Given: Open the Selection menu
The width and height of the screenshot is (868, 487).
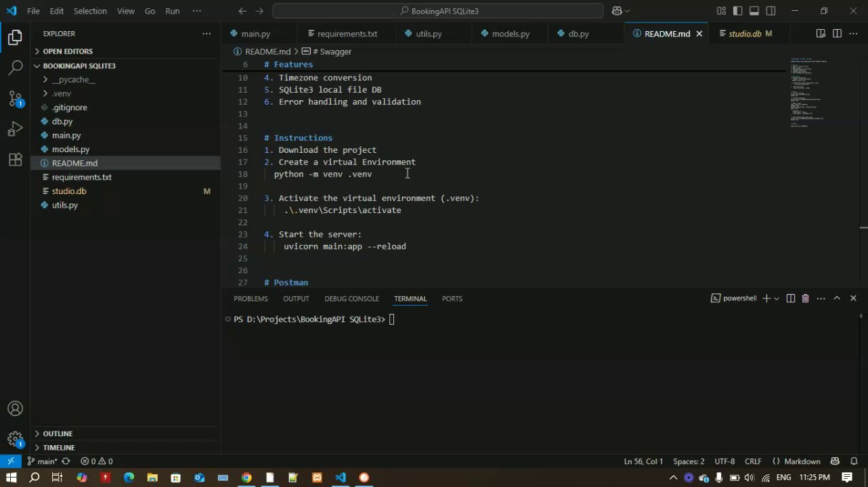Looking at the screenshot, I should [90, 11].
